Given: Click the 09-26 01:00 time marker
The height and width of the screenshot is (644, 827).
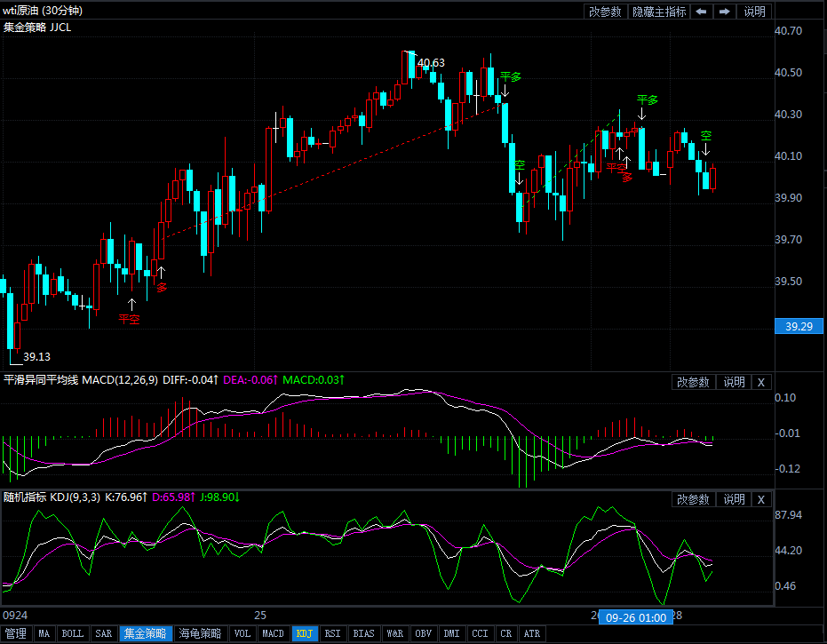Looking at the screenshot, I should (635, 616).
